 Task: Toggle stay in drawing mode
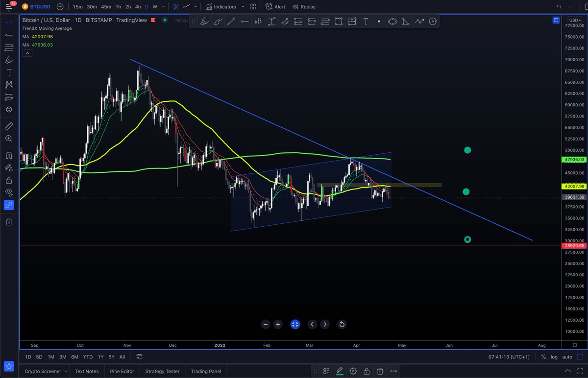pos(9,167)
